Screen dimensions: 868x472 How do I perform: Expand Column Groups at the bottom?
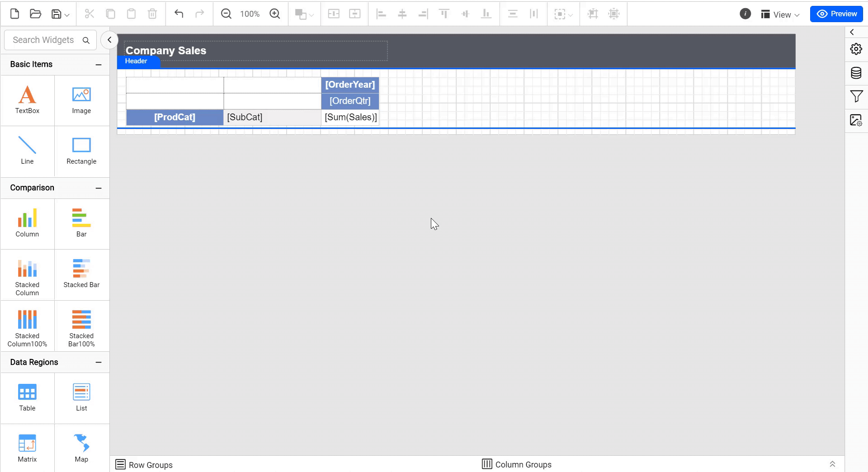click(x=517, y=464)
